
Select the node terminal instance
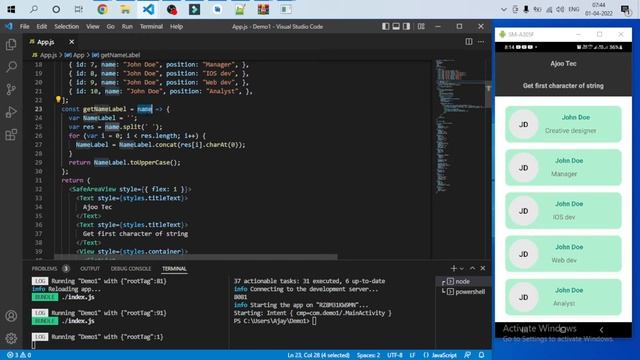[x=462, y=282]
